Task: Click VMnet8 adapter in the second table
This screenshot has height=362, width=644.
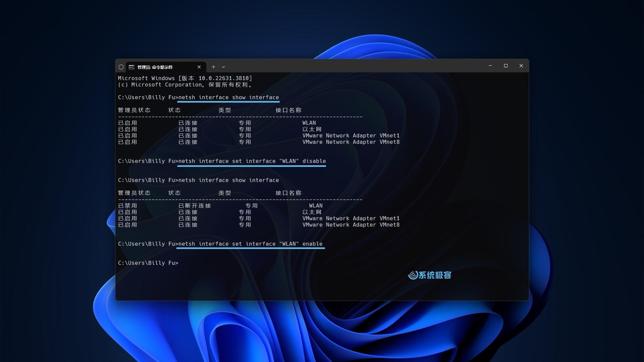Action: coord(351,225)
